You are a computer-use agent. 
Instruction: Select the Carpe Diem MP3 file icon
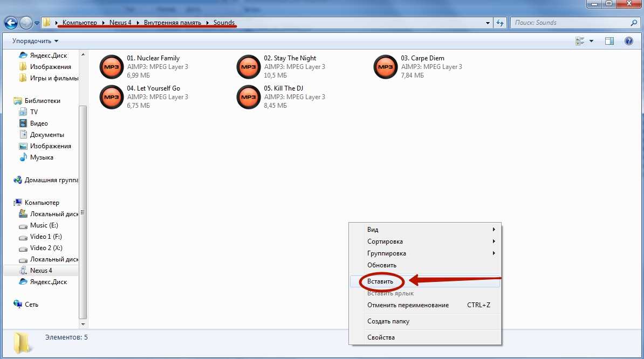point(386,67)
